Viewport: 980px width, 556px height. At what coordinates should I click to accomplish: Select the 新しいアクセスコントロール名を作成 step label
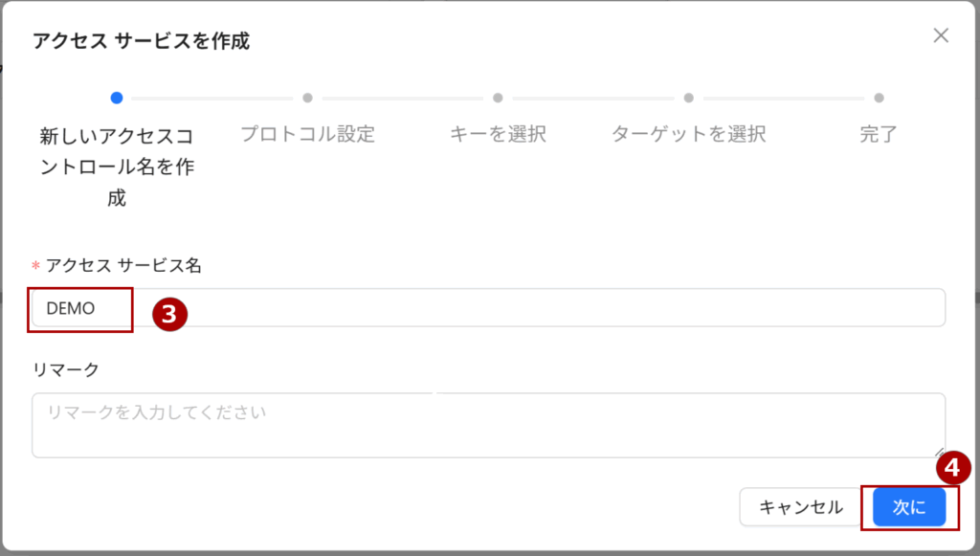pyautogui.click(x=117, y=167)
